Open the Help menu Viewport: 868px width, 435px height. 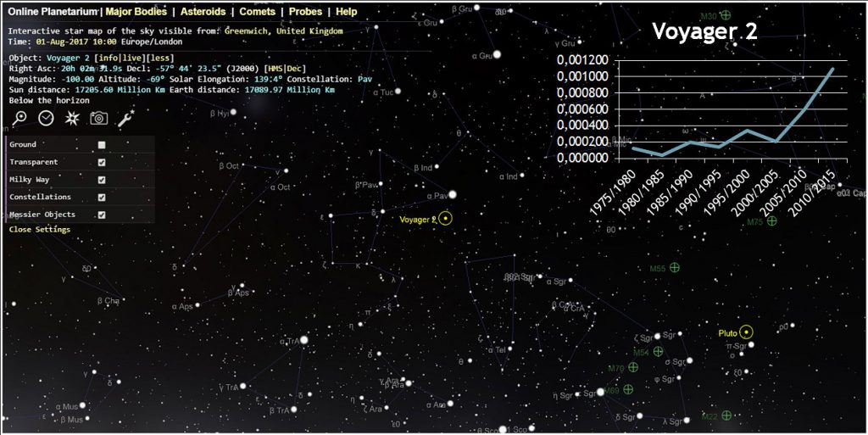(347, 12)
